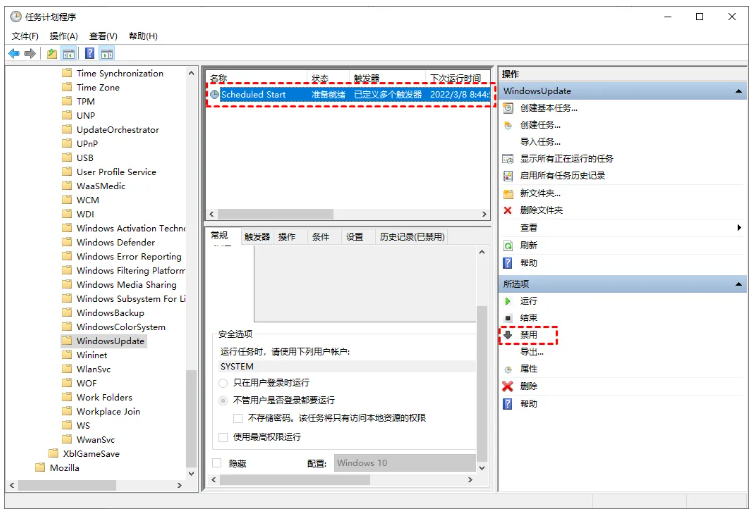This screenshot has height=521, width=755.
Task: Toggle the console tree pane icon
Action: (68, 53)
